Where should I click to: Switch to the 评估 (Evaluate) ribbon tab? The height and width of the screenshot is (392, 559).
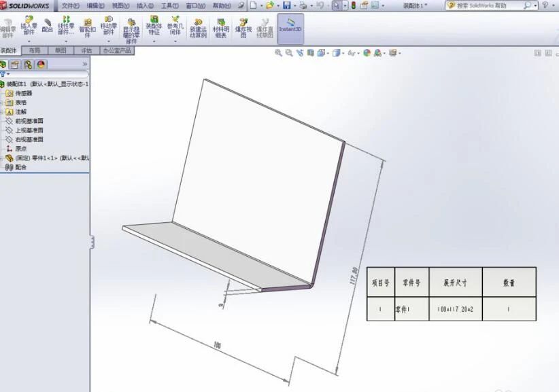[83, 50]
